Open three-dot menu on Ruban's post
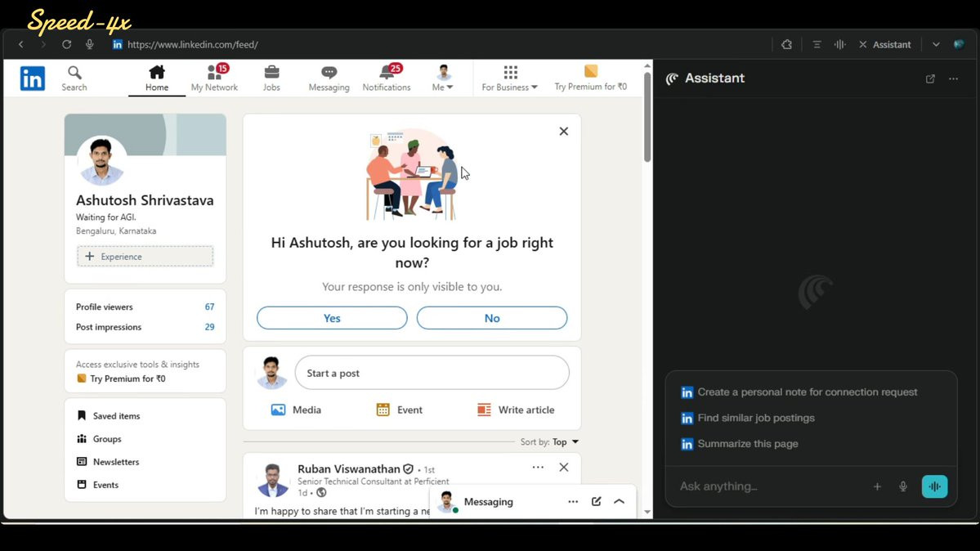 [538, 467]
